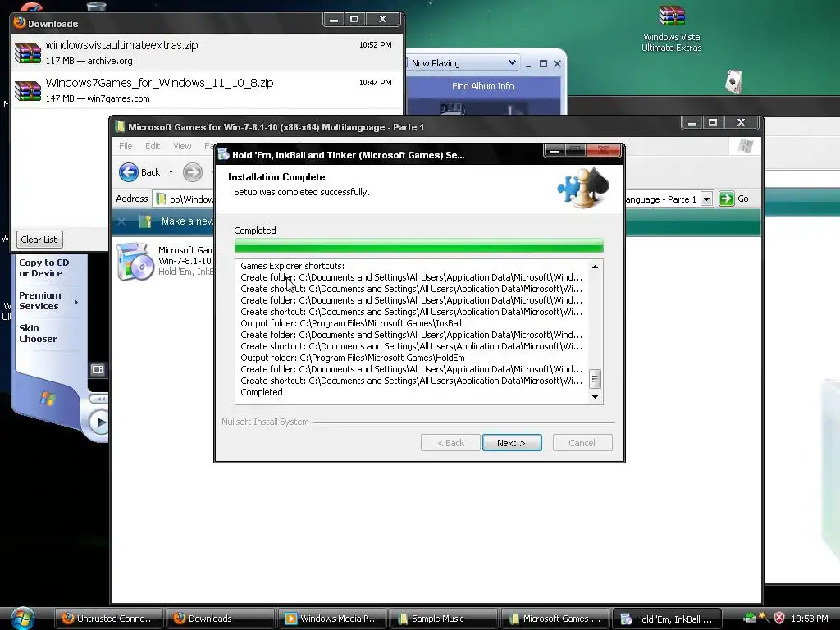The width and height of the screenshot is (840, 630).
Task: Click Clear List in Downloads window
Action: click(x=39, y=240)
